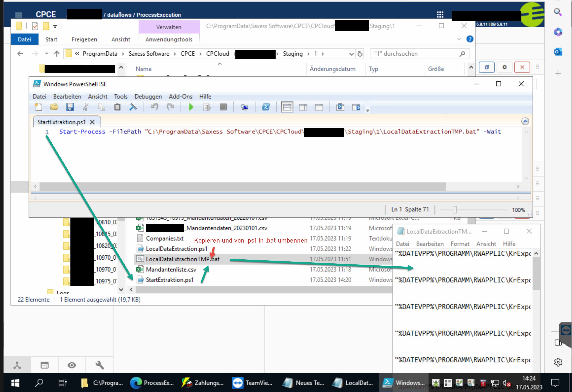
Task: Click the Open script folder icon
Action: coord(54,107)
